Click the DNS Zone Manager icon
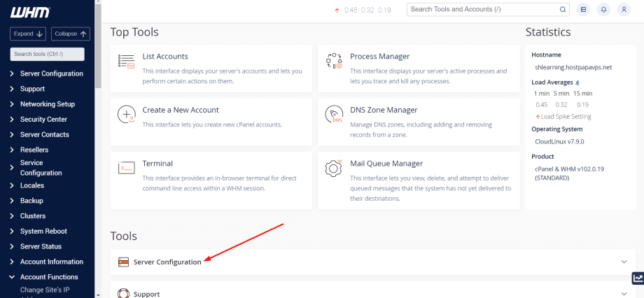Screen dimensions: 644x298 333,115
